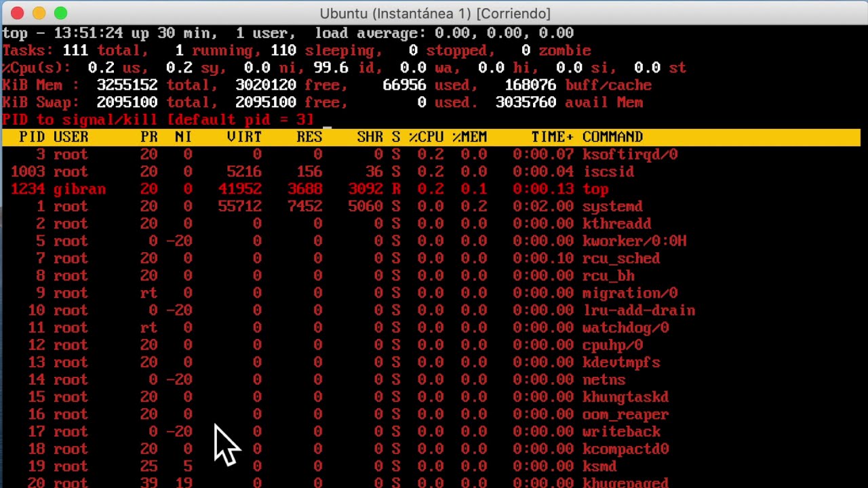Image resolution: width=868 pixels, height=488 pixels.
Task: Click the TIME+ value 0:02.00
Action: coord(543,207)
